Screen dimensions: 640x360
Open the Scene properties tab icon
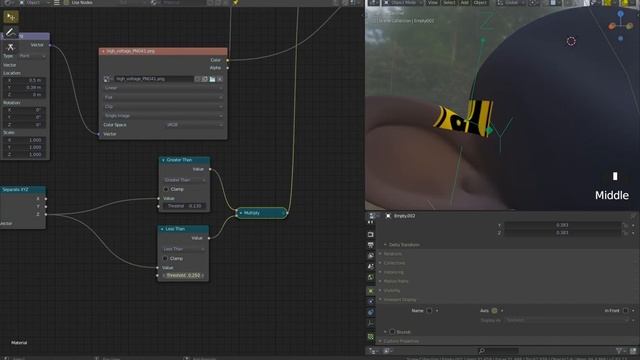(x=371, y=267)
